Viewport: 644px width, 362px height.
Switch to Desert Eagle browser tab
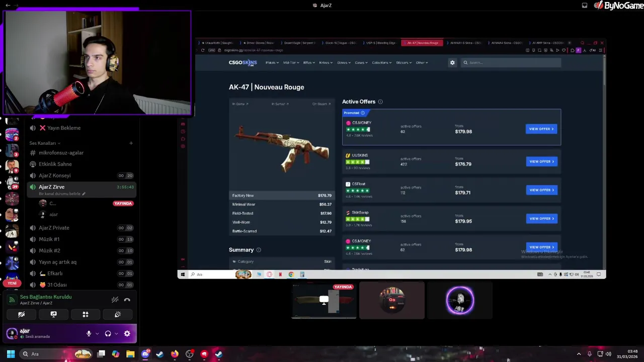point(299,43)
